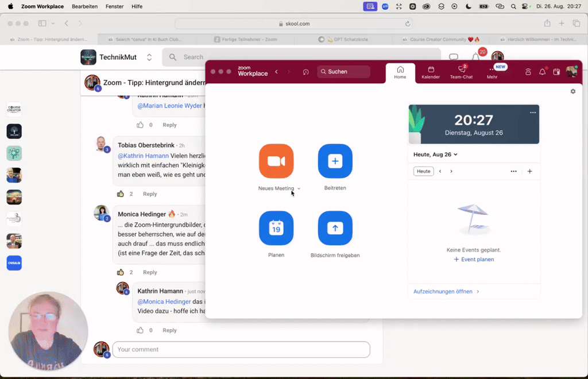
Task: Open Zoom calendar icon beside avatar
Action: tap(556, 72)
